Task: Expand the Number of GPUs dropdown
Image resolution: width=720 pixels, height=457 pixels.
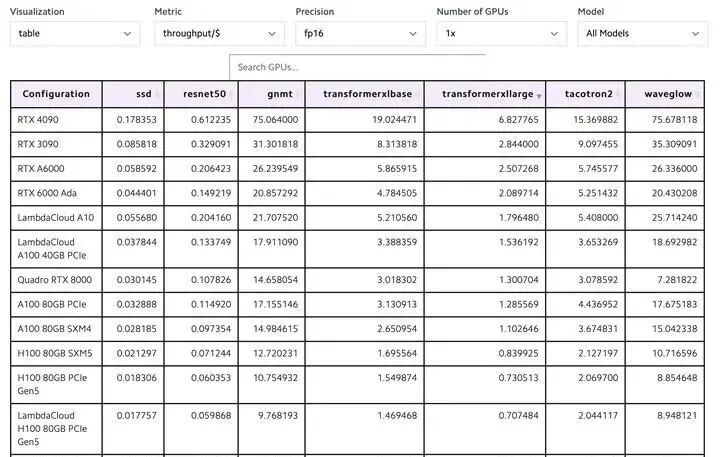Action: [x=501, y=34]
